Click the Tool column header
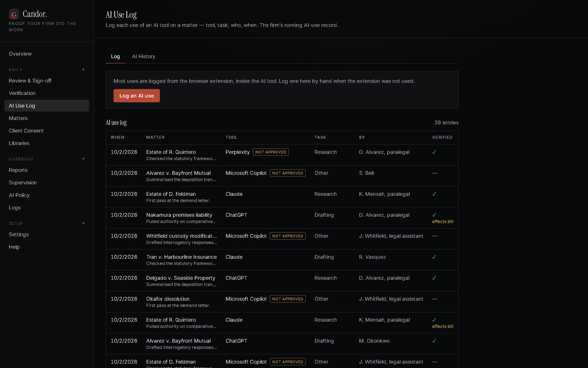 (231, 137)
